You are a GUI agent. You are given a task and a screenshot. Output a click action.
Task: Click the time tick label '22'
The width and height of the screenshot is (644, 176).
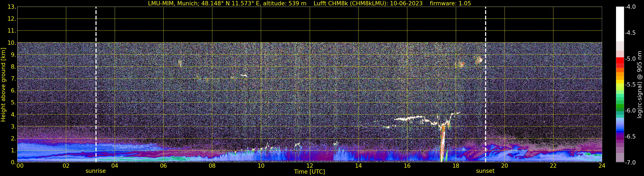point(553,166)
